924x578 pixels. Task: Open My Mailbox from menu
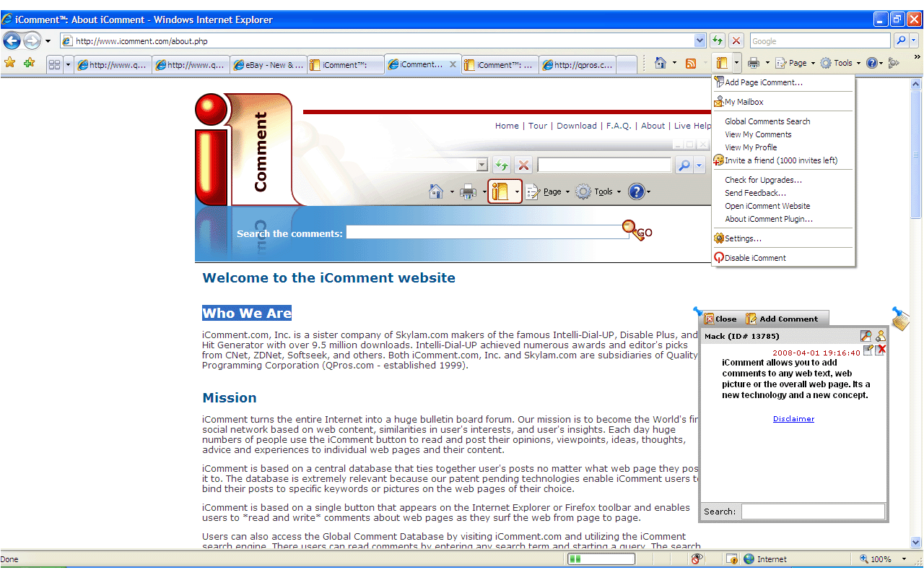click(x=783, y=102)
